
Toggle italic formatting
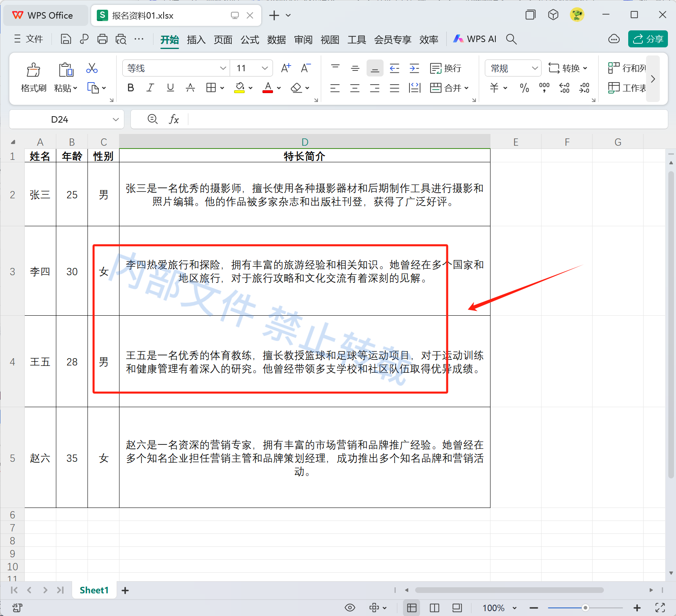coord(150,87)
